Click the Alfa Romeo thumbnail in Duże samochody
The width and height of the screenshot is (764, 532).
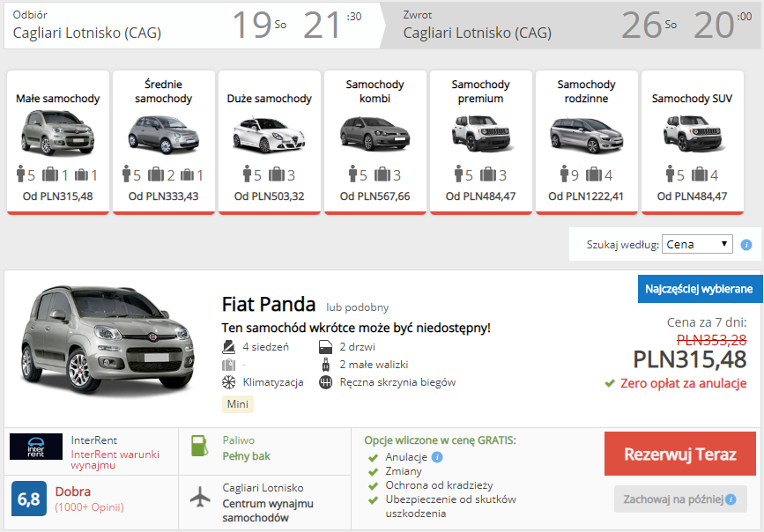click(x=269, y=135)
